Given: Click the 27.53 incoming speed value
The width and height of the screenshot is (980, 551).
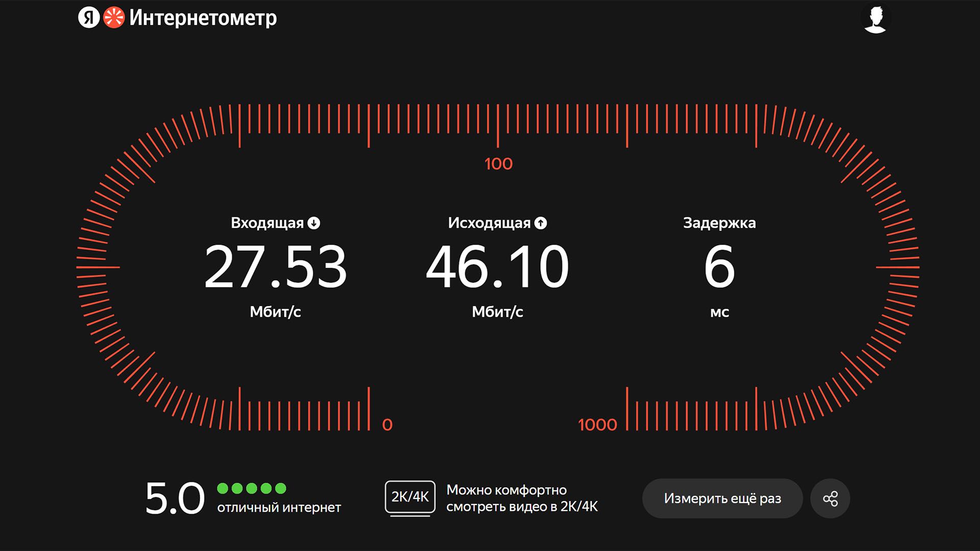Looking at the screenshot, I should click(276, 267).
